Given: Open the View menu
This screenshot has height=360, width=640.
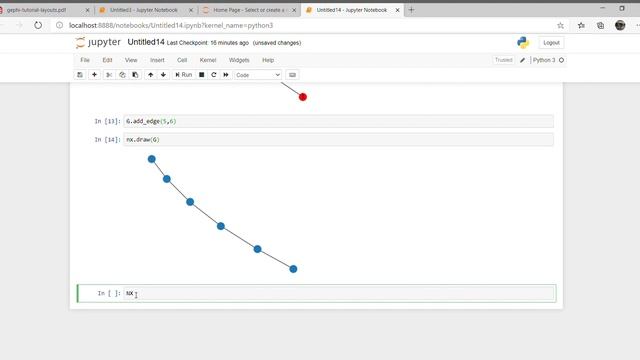Looking at the screenshot, I should pyautogui.click(x=131, y=60).
